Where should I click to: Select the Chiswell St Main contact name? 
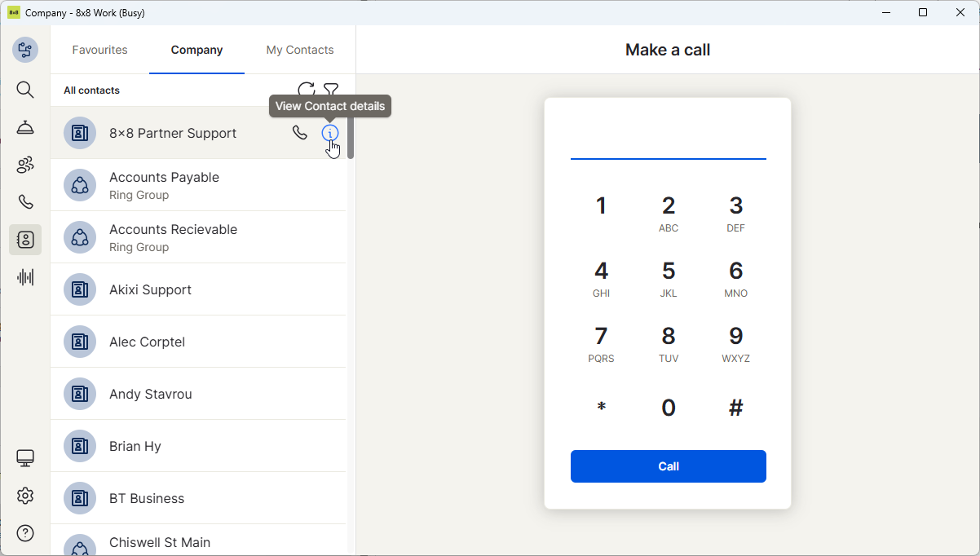160,542
